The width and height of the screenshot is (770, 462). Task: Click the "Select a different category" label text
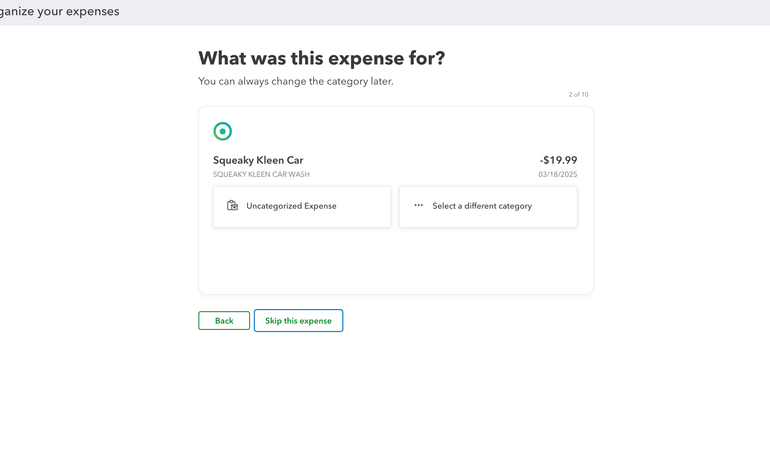pyautogui.click(x=482, y=206)
